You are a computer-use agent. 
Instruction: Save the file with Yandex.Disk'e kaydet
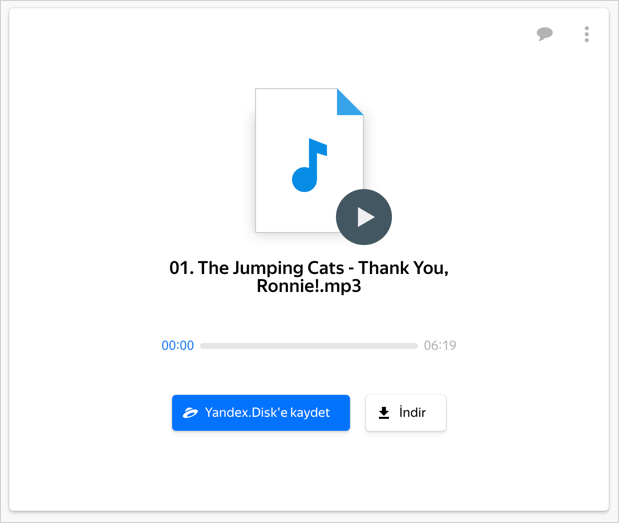point(261,413)
